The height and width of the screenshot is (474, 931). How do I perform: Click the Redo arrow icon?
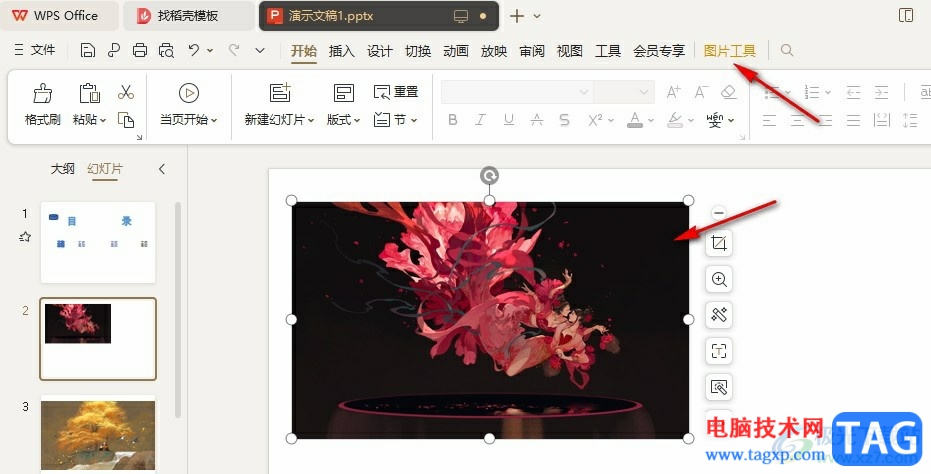pyautogui.click(x=235, y=50)
